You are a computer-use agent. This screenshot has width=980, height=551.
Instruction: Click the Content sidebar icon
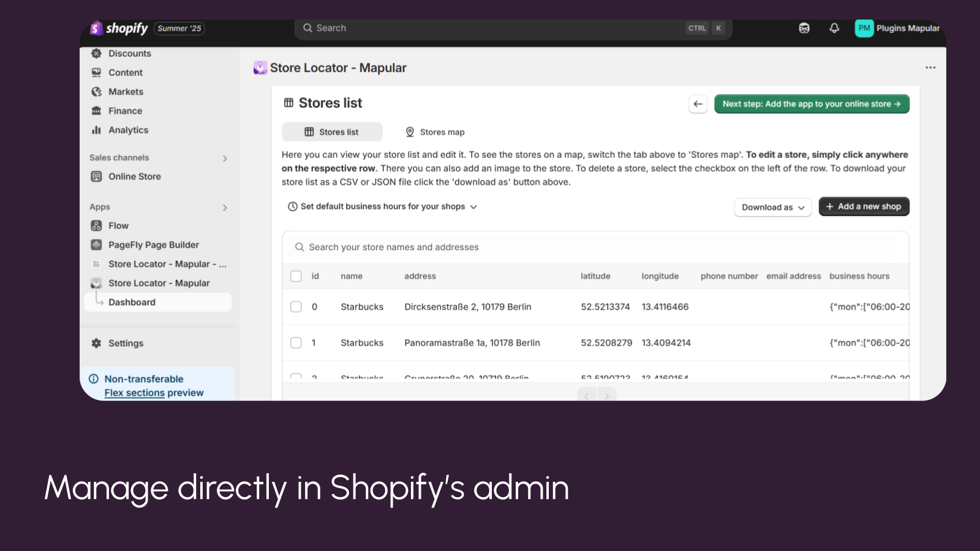click(x=96, y=72)
